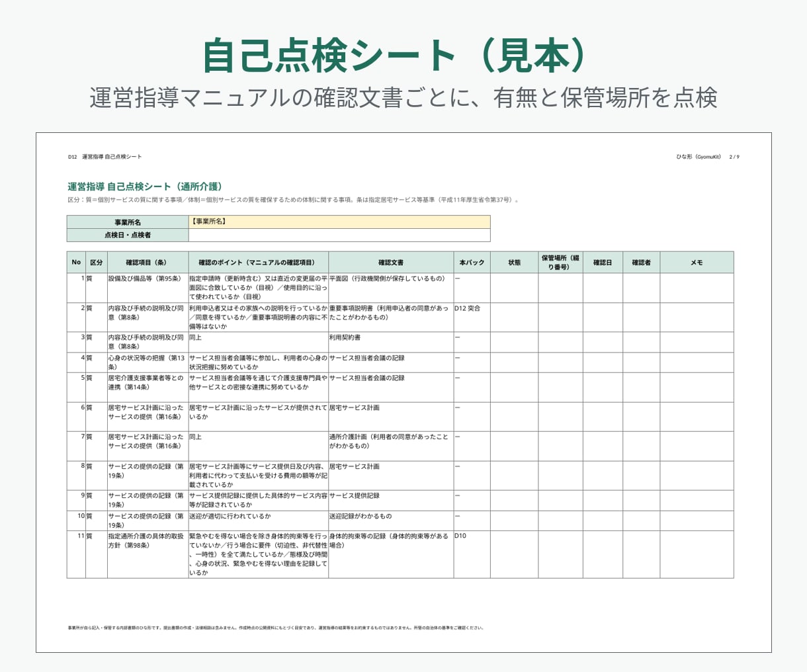Image resolution: width=807 pixels, height=672 pixels.
Task: Click the 保管場所（綴り番号） column header
Action: tap(560, 262)
